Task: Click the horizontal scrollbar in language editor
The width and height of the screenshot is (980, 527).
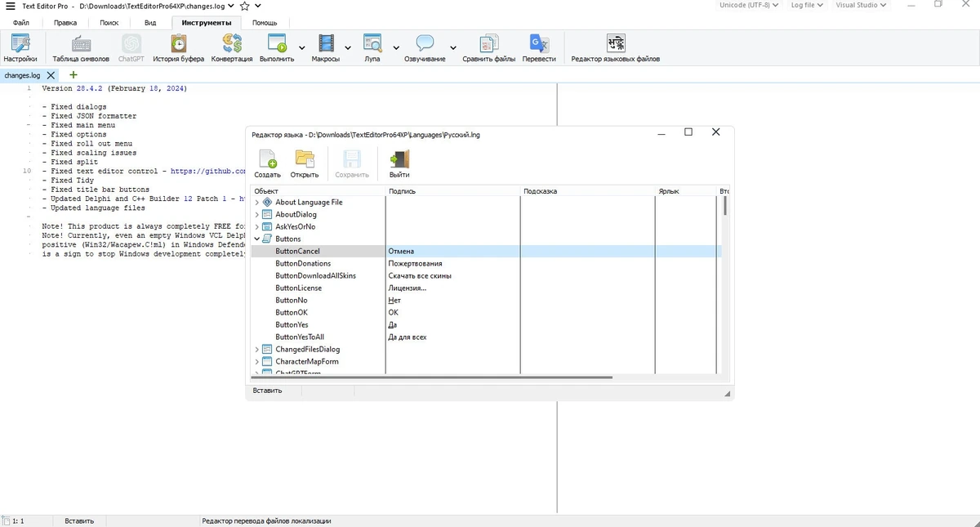Action: (x=432, y=377)
